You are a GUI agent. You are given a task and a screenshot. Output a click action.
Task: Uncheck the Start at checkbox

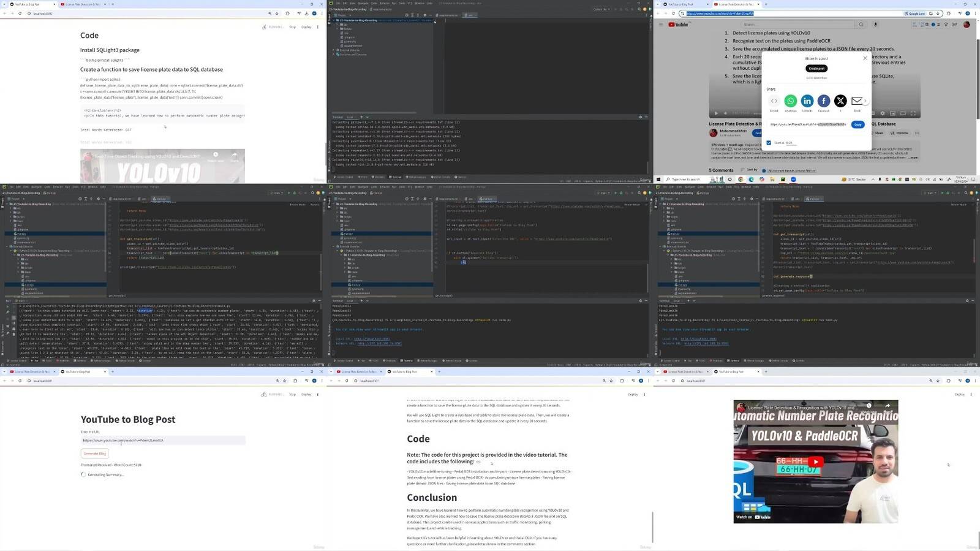click(769, 143)
